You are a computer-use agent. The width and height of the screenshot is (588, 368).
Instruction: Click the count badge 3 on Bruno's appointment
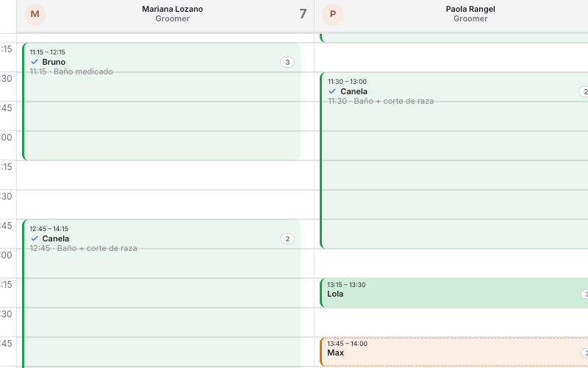pos(287,63)
